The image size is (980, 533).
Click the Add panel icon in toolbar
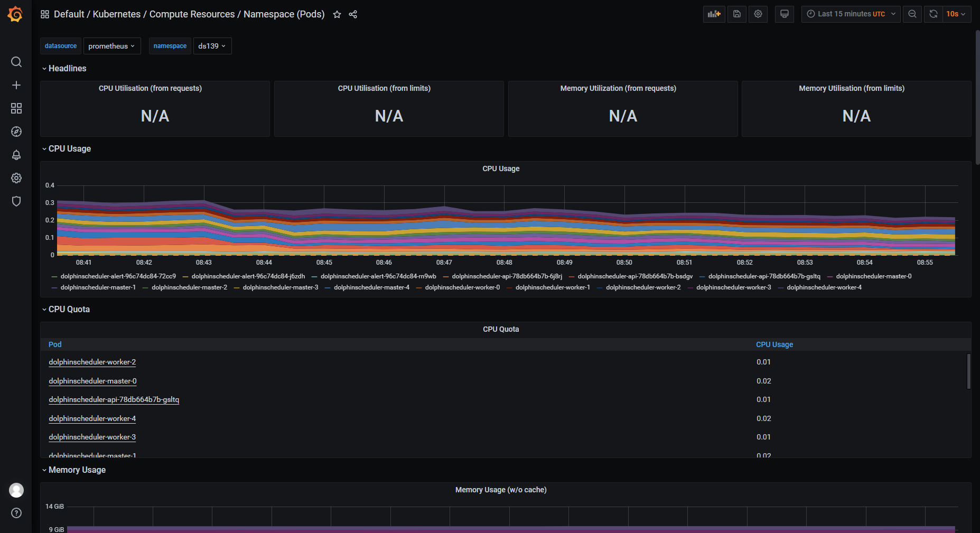(714, 14)
